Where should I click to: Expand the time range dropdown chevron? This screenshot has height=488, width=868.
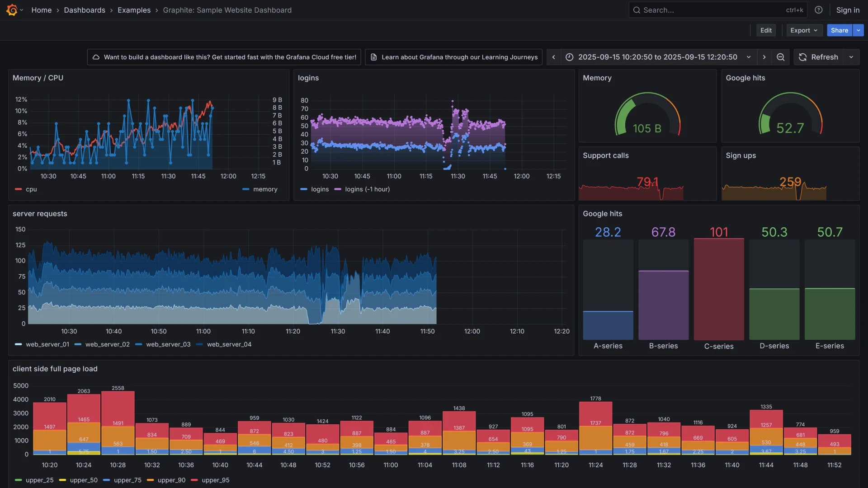pos(749,57)
